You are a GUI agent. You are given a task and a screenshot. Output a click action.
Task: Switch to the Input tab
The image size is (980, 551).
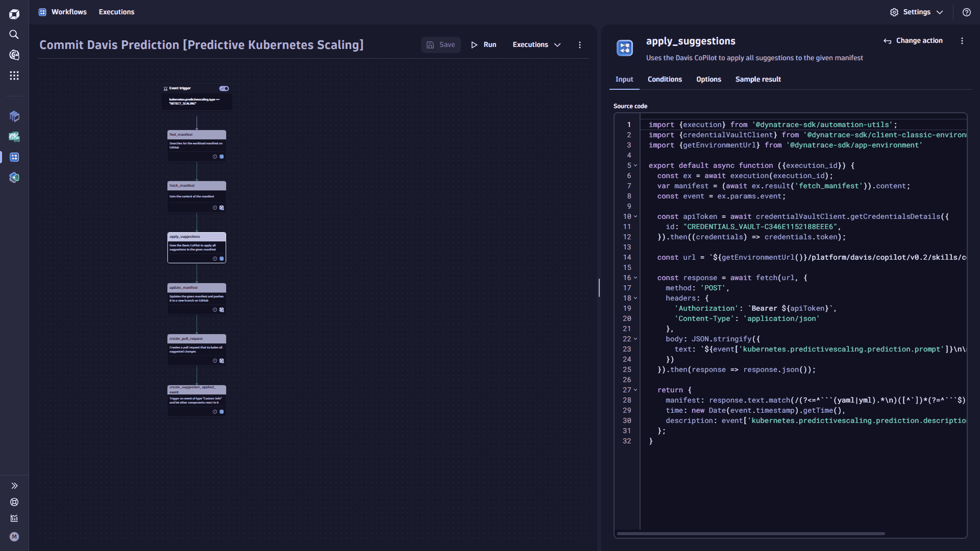click(x=624, y=80)
